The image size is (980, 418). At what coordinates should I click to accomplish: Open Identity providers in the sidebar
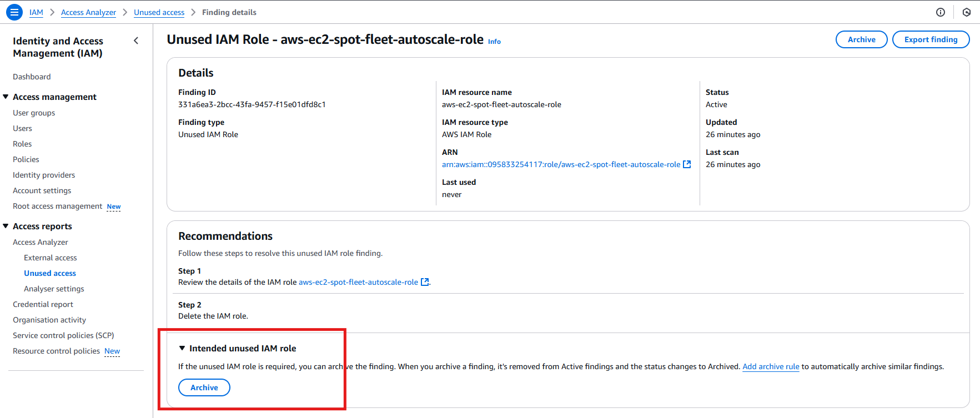tap(44, 175)
